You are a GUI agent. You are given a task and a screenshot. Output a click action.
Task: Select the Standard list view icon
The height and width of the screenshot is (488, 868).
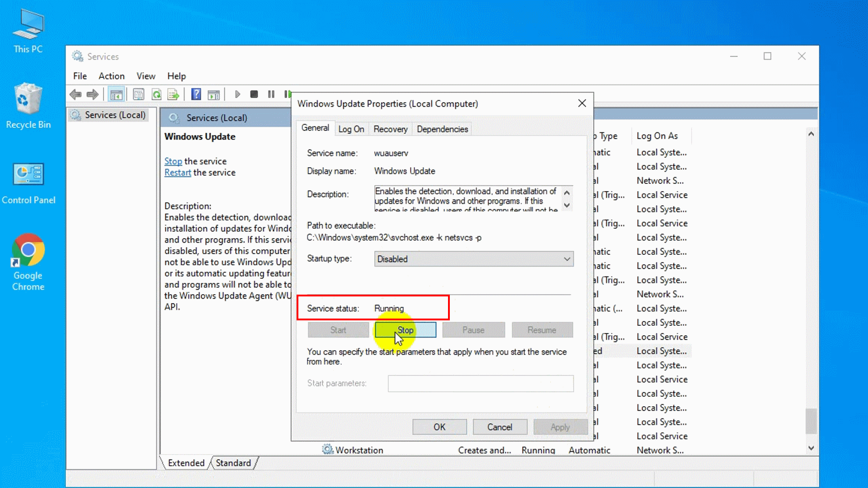pyautogui.click(x=233, y=462)
